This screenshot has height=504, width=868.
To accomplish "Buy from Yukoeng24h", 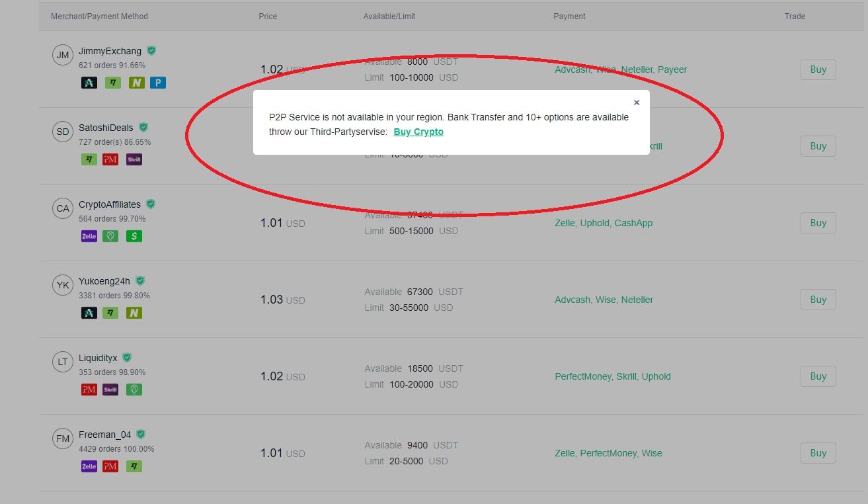I will click(818, 300).
